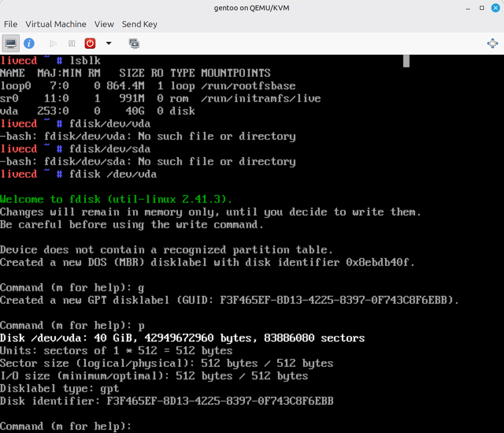Viewport: 504px width, 433px height.
Task: Click 'Created a new GPT disklabel' line
Action: pyautogui.click(x=229, y=300)
